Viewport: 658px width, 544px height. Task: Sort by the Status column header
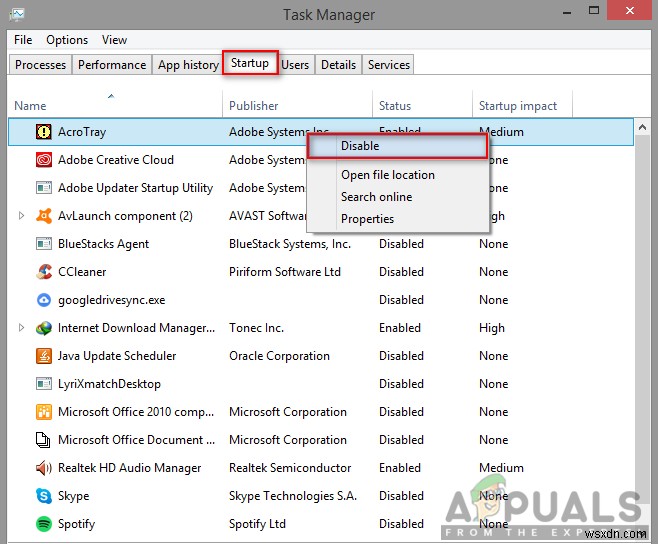[x=422, y=103]
